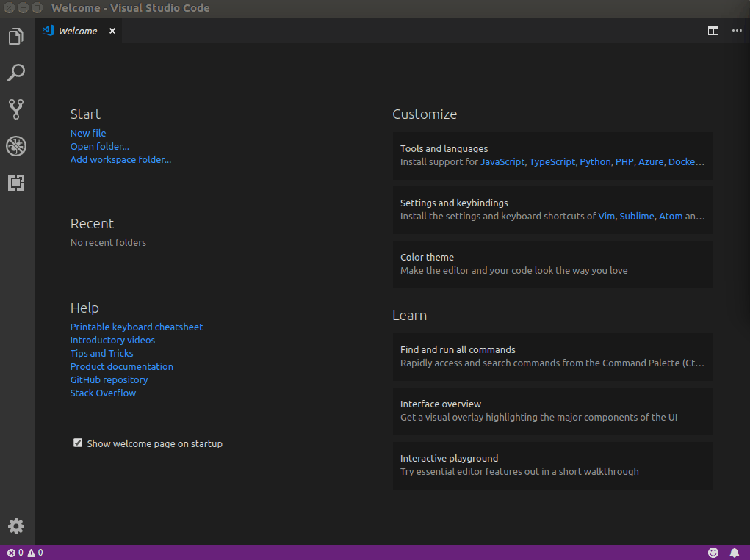This screenshot has height=560, width=750.
Task: Click the Open folder link
Action: (x=99, y=146)
